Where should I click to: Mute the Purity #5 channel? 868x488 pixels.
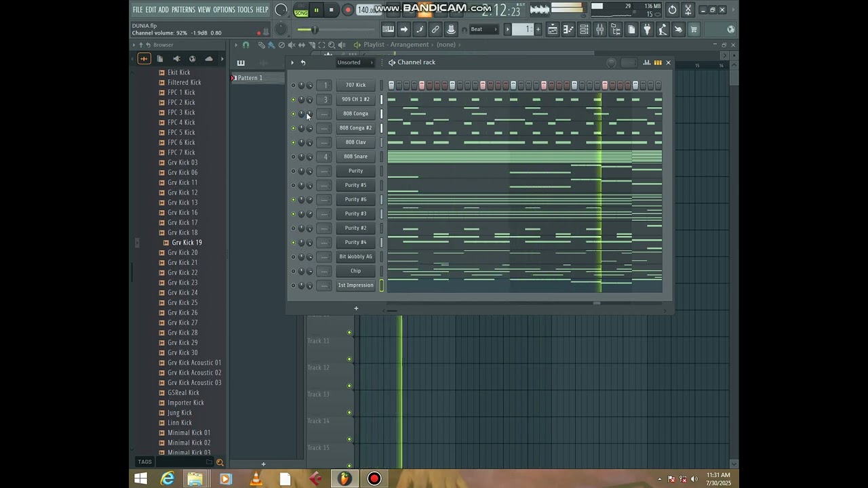293,185
